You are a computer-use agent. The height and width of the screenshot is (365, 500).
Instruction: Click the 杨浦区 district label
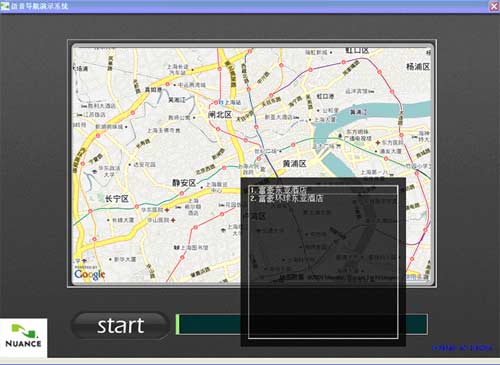418,66
